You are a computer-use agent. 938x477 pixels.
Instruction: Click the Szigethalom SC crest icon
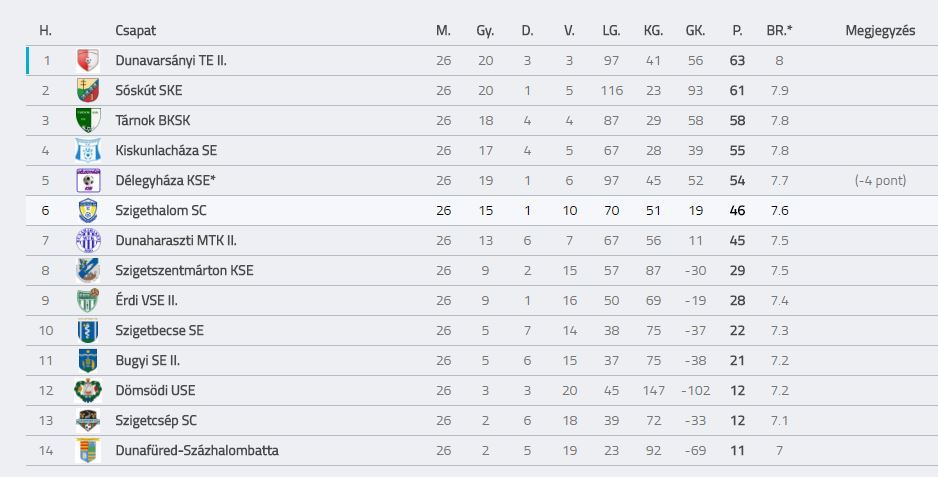[x=88, y=211]
